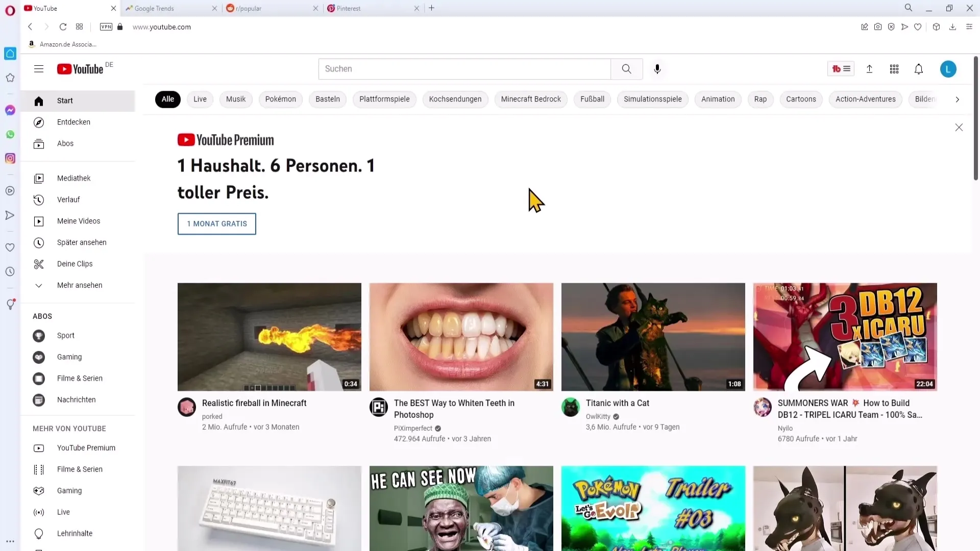Open Entdecken in the sidebar

pyautogui.click(x=78, y=122)
